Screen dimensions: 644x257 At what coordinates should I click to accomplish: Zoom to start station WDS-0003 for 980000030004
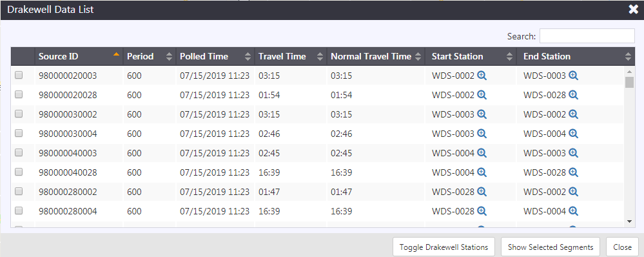[x=482, y=134]
